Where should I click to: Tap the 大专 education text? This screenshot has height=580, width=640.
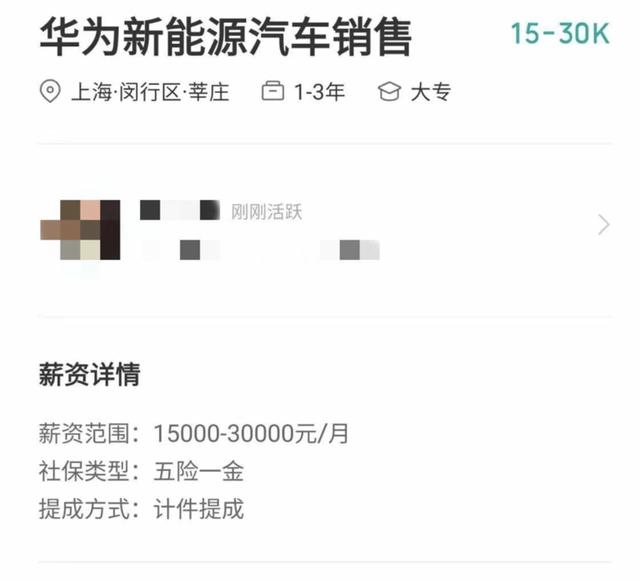coord(431,92)
